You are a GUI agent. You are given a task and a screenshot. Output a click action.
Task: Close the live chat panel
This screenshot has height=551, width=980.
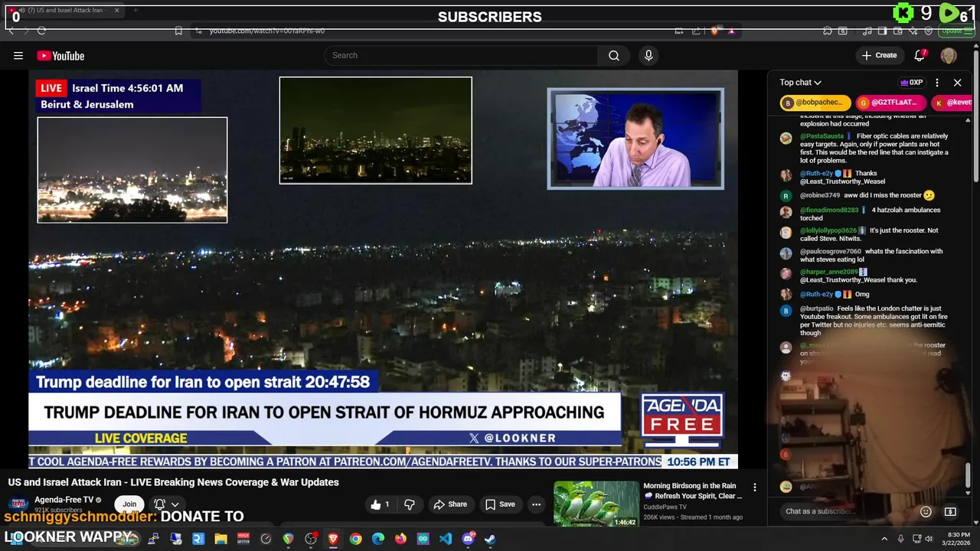pyautogui.click(x=957, y=83)
